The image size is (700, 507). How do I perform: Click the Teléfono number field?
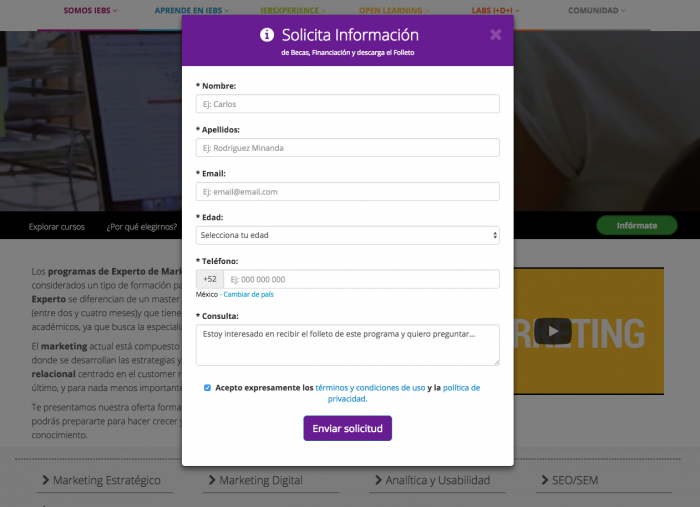tap(361, 279)
